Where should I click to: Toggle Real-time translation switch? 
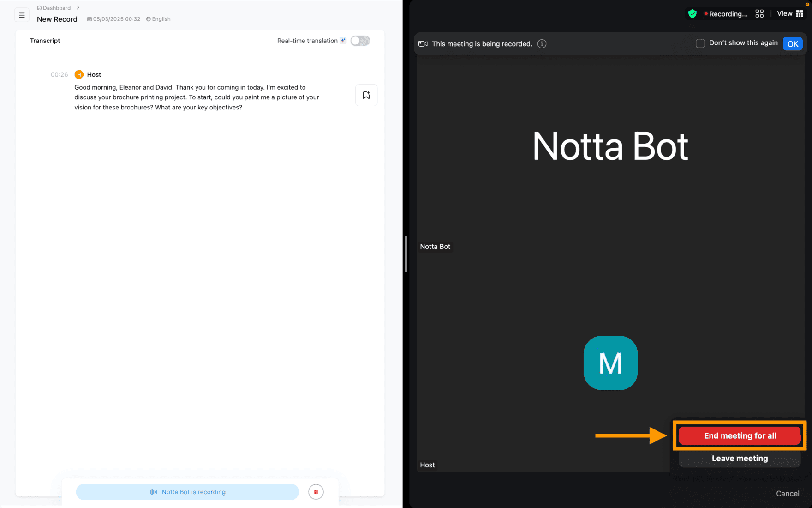pos(360,41)
